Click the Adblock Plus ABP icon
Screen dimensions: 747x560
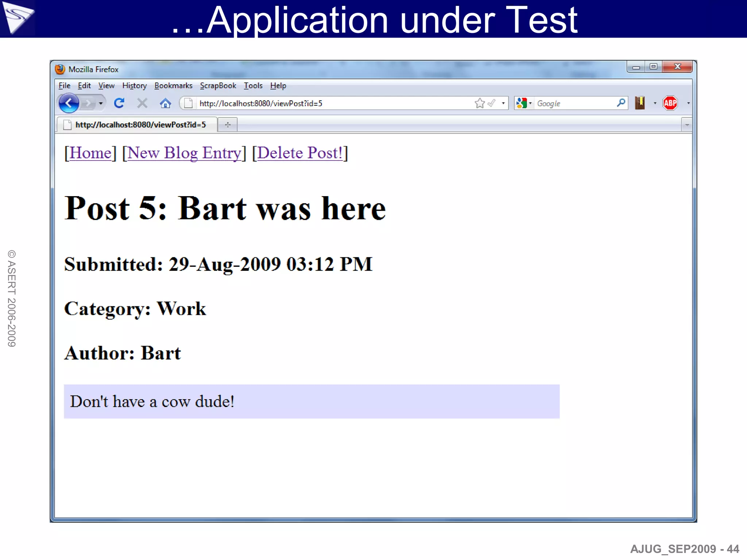pyautogui.click(x=670, y=103)
